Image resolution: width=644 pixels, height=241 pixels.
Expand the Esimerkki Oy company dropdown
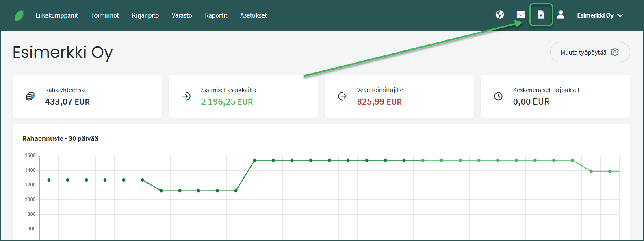point(600,15)
